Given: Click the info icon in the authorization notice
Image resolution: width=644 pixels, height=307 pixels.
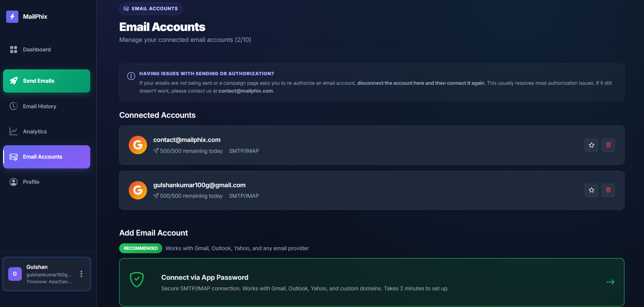Looking at the screenshot, I should pyautogui.click(x=131, y=76).
